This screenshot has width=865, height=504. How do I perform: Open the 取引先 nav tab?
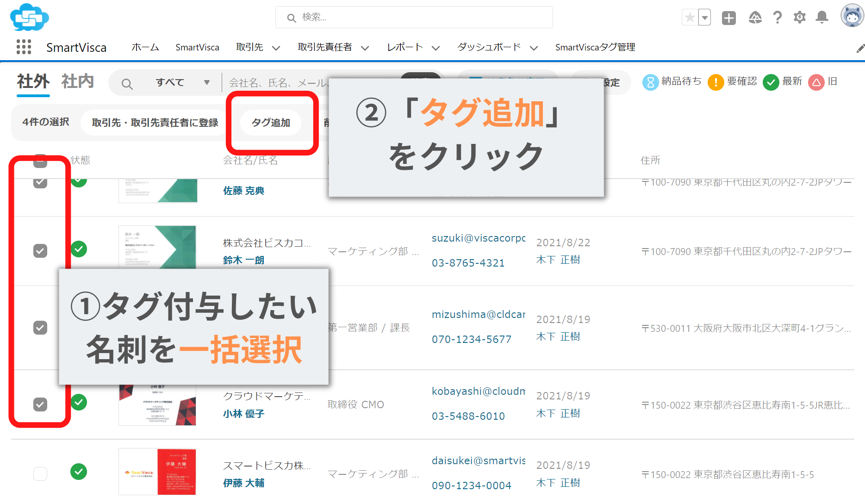[249, 47]
